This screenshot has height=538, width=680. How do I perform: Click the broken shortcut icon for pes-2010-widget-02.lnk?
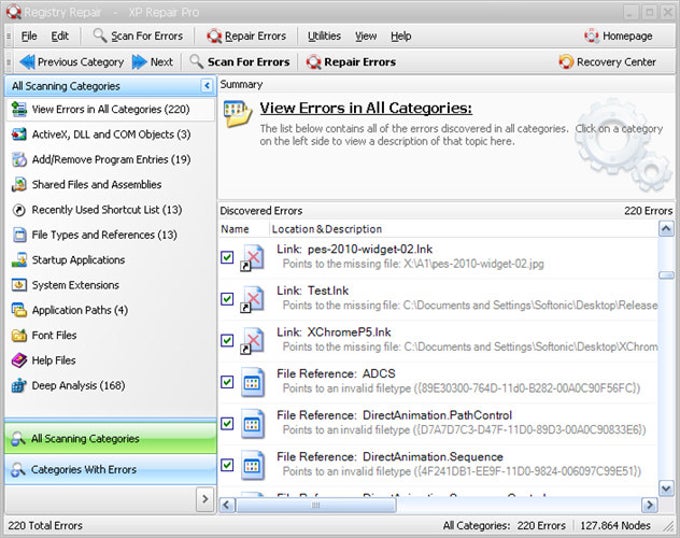(252, 258)
